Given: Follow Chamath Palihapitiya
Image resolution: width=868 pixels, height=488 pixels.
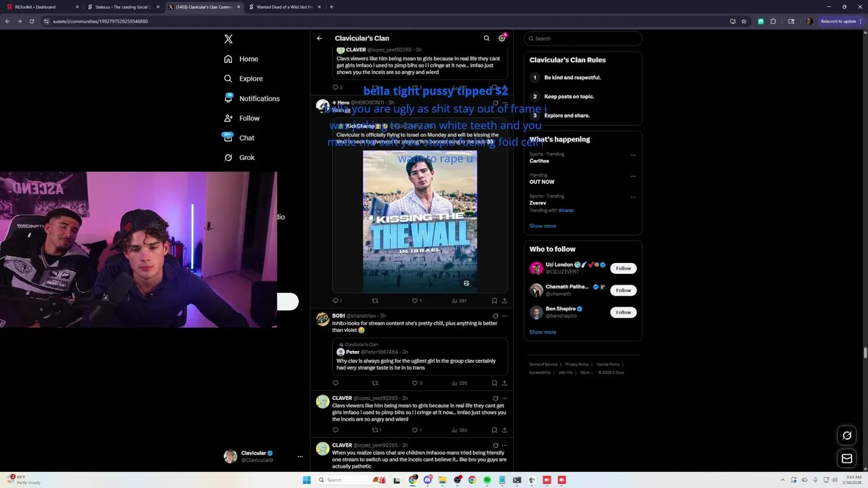Looking at the screenshot, I should [623, 290].
